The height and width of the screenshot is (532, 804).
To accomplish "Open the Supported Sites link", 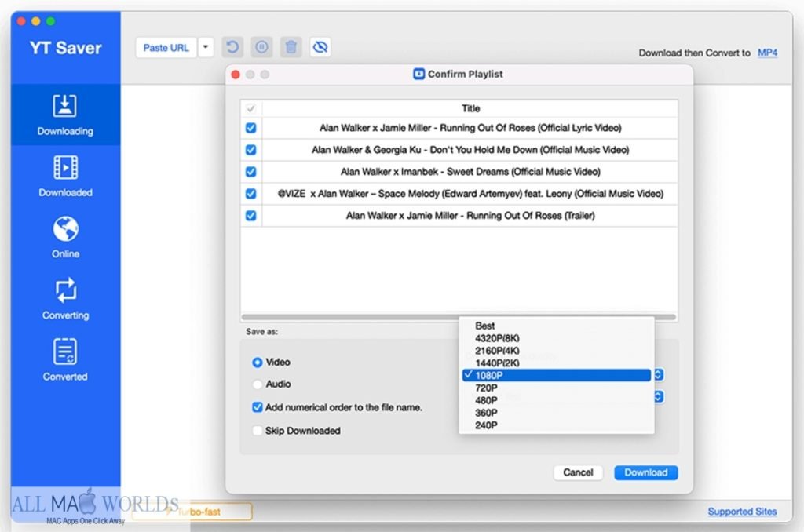I will 742,512.
